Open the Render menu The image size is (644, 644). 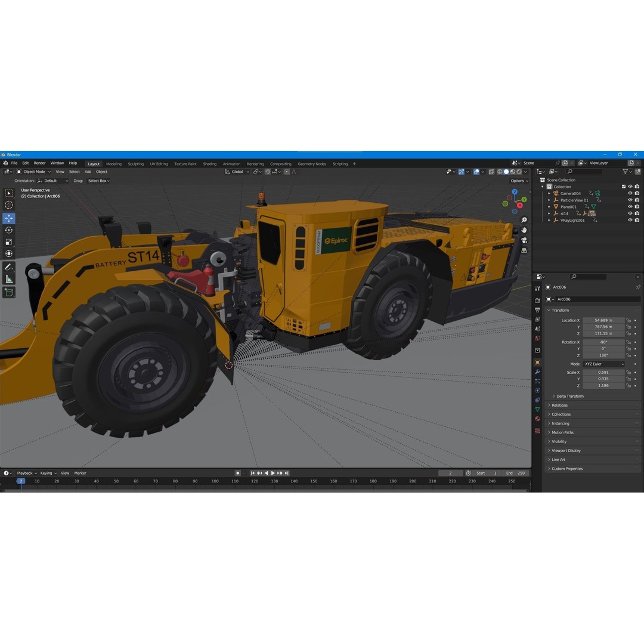[x=39, y=163]
